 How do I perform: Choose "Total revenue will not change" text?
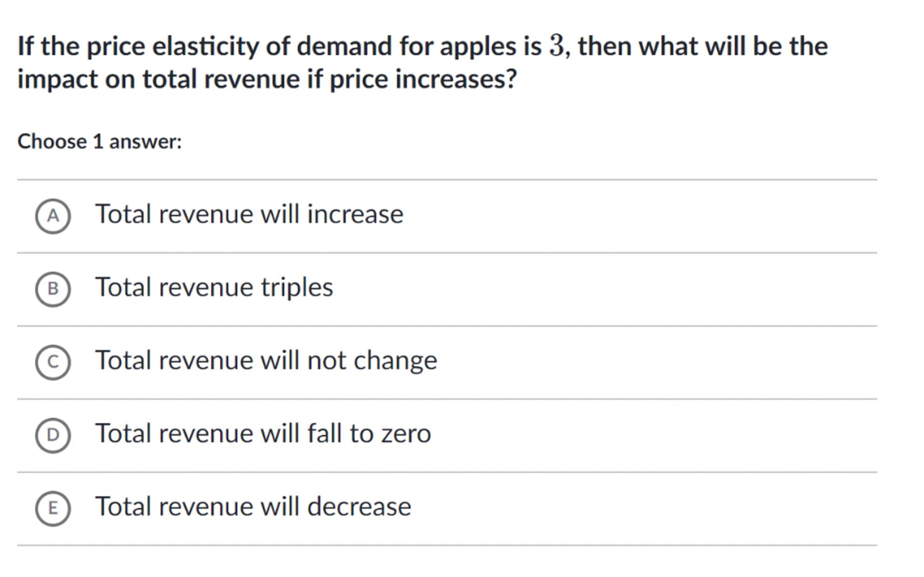pos(266,360)
